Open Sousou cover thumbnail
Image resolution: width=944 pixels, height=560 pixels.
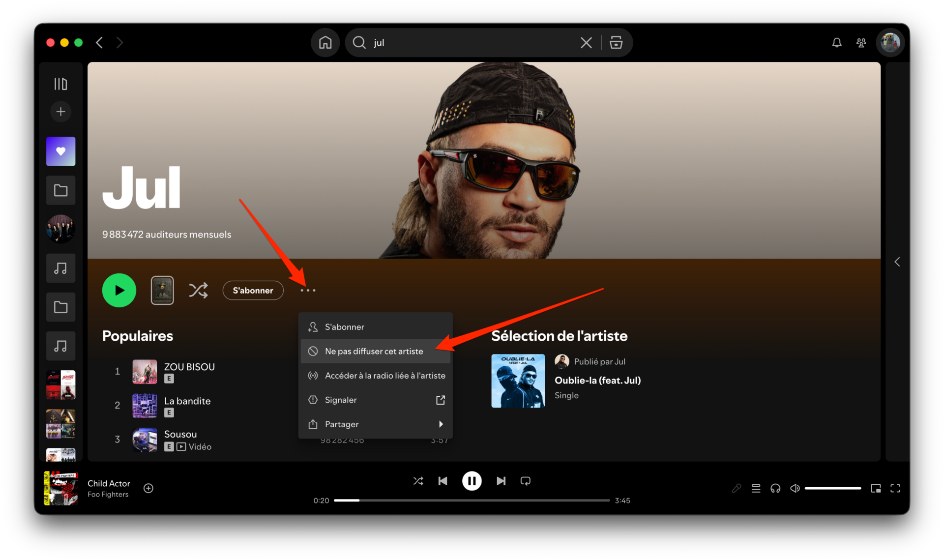pyautogui.click(x=145, y=440)
